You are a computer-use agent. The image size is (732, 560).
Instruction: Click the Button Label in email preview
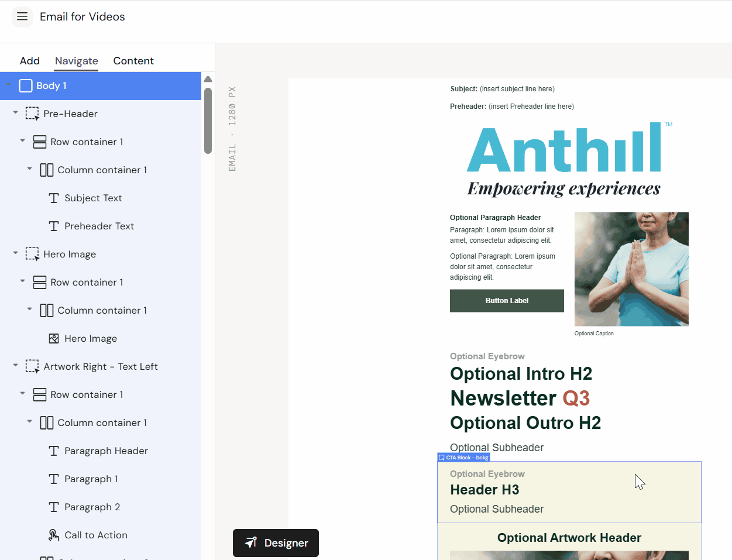(x=507, y=301)
